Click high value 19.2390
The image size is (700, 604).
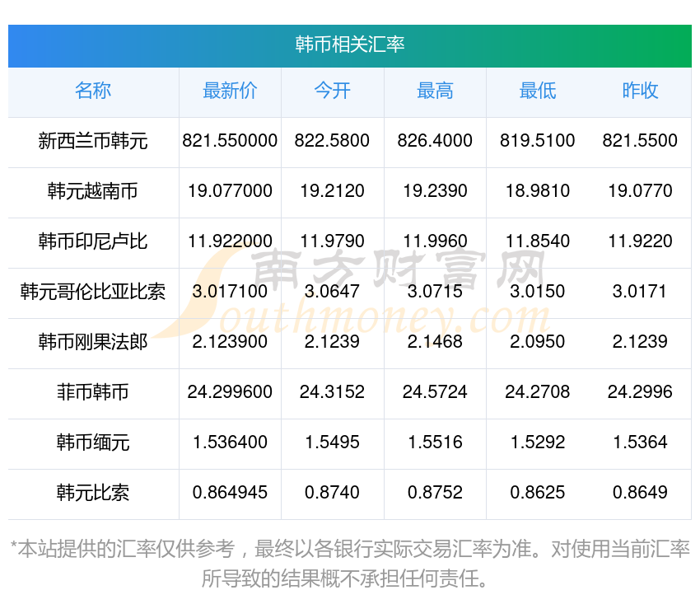coord(435,191)
